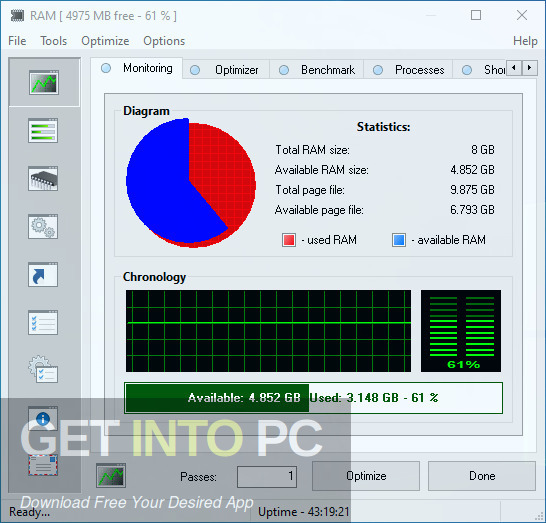Switch to the Monitoring tab
Image resolution: width=546 pixels, height=523 pixels.
click(x=136, y=68)
